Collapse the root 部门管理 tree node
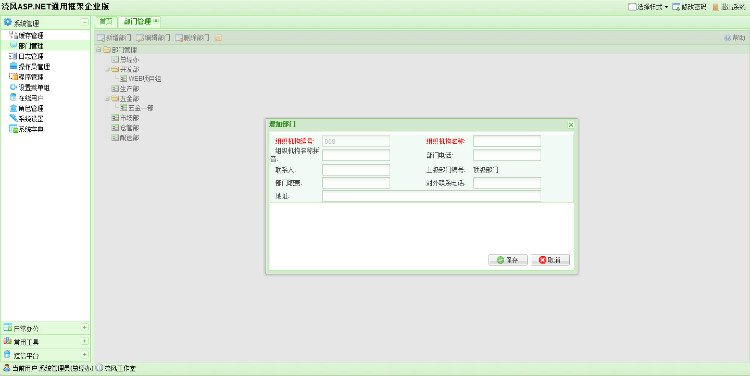 pos(99,50)
